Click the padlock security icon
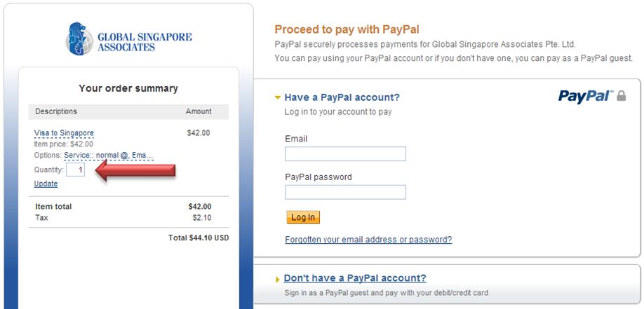The image size is (644, 309). pyautogui.click(x=621, y=96)
